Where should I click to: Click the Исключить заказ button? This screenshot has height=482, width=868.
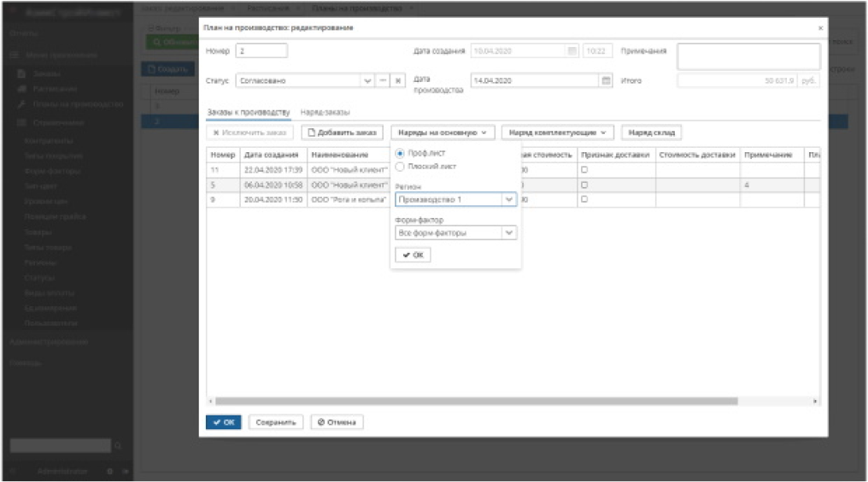(250, 132)
